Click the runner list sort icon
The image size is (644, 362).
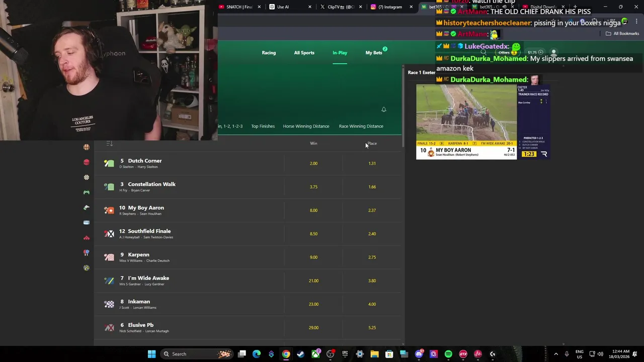[x=109, y=143]
